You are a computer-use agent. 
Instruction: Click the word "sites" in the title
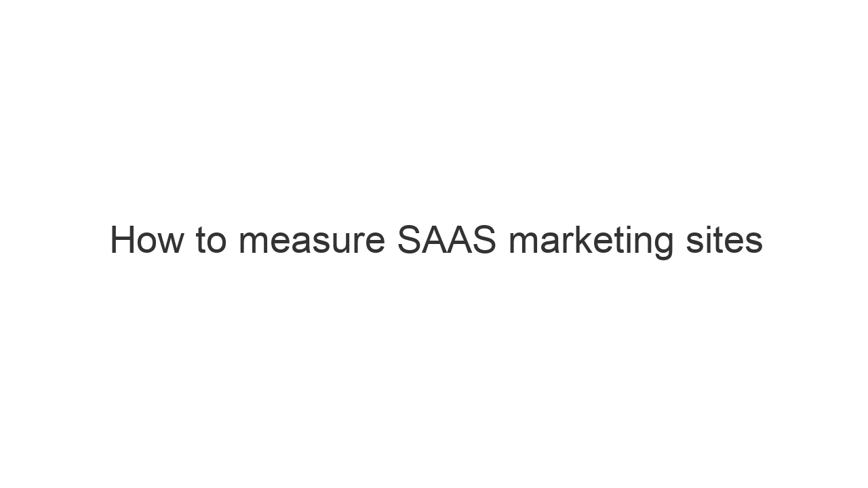[x=724, y=241]
